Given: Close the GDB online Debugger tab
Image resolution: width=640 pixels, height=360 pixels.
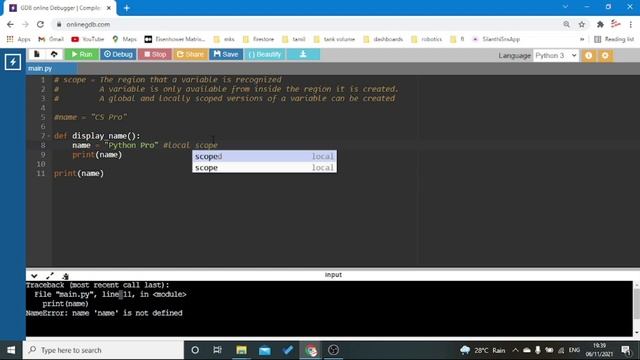Looking at the screenshot, I should click(109, 8).
